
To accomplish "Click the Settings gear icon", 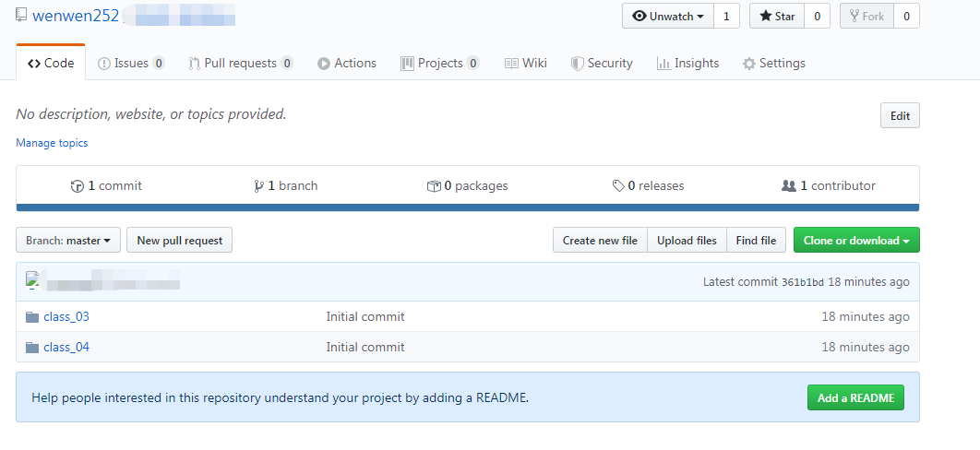I will (x=748, y=64).
